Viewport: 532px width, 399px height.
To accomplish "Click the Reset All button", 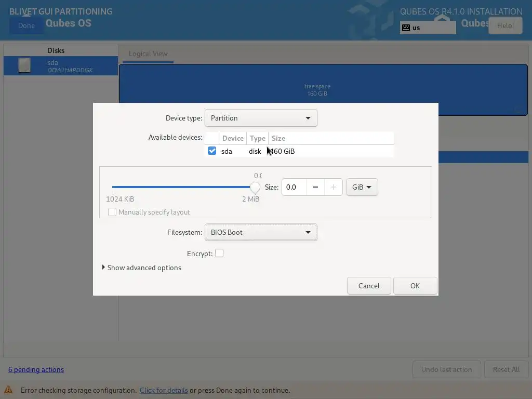I will click(506, 369).
